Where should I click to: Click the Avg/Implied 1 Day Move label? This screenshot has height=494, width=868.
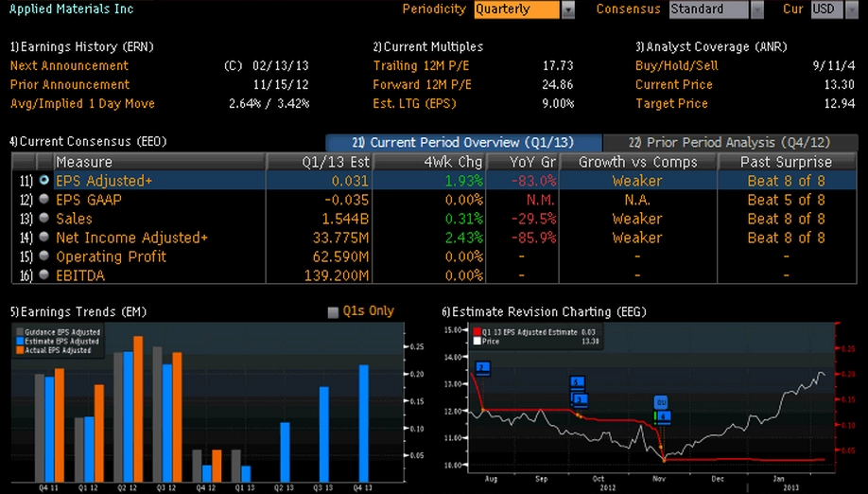[x=82, y=103]
